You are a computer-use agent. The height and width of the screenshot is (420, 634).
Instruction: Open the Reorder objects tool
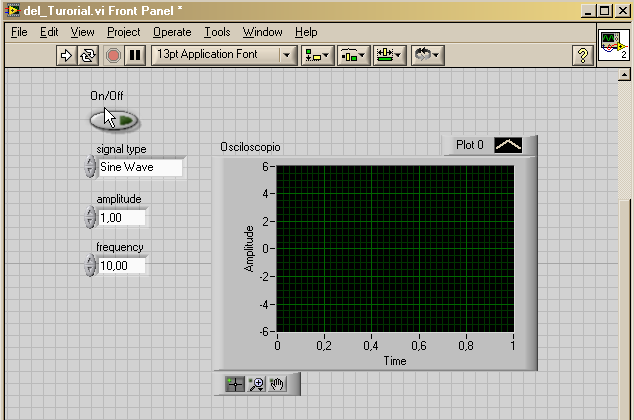click(428, 55)
